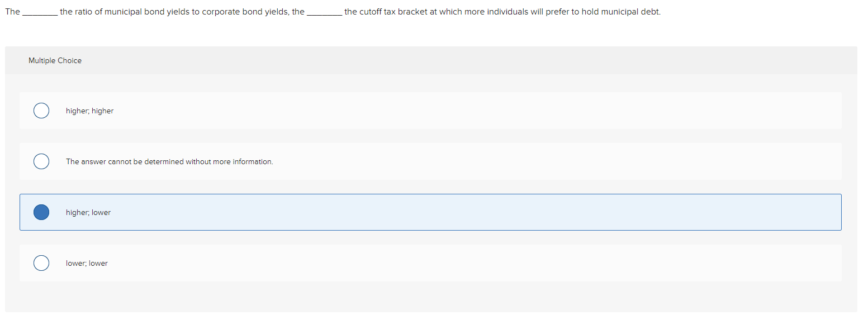Click the second blank before "the cutoff"
Image resolution: width=868 pixels, height=325 pixels.
click(324, 13)
